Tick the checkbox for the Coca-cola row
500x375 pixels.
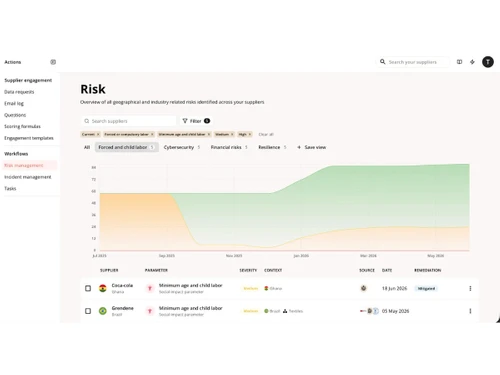(88, 288)
